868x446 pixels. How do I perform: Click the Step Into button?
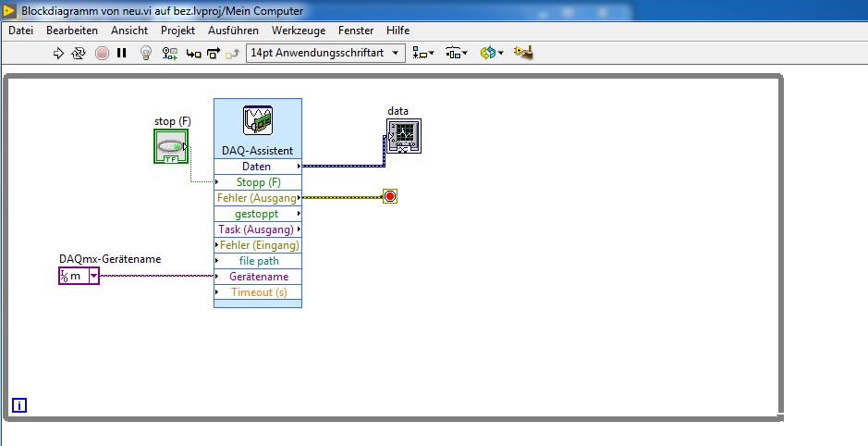tap(193, 54)
